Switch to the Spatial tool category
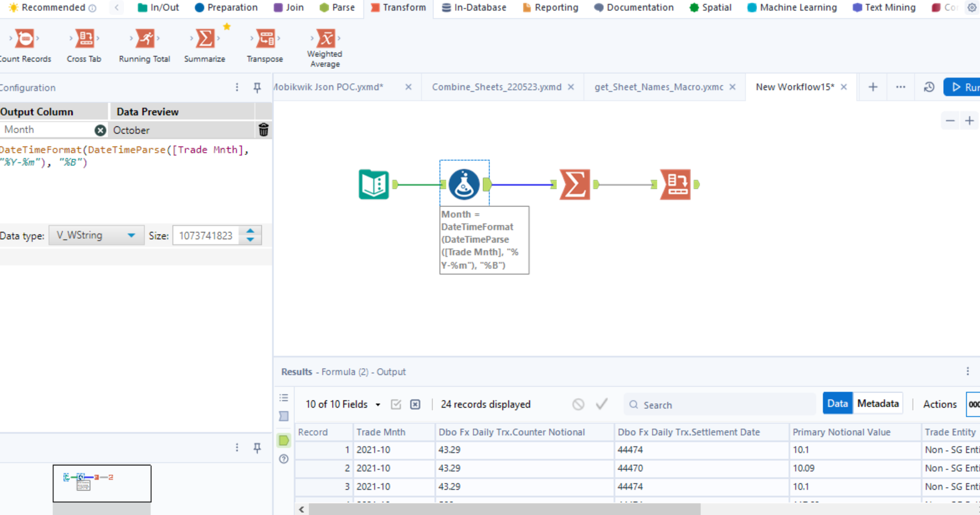This screenshot has height=515, width=980. click(x=710, y=8)
